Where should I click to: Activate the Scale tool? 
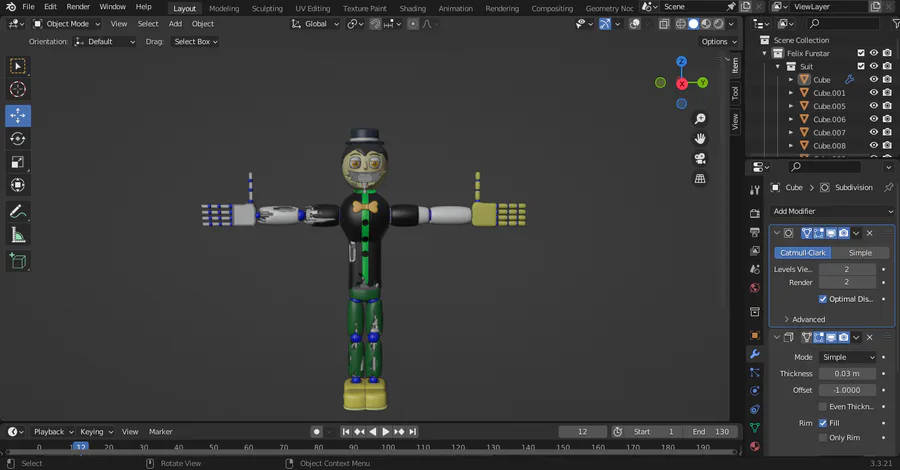18,162
